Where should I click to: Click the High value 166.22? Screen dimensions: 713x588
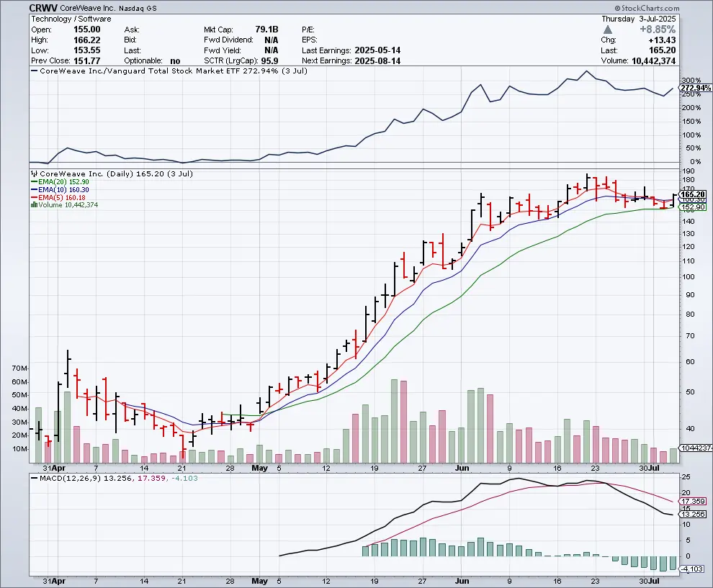pos(87,40)
